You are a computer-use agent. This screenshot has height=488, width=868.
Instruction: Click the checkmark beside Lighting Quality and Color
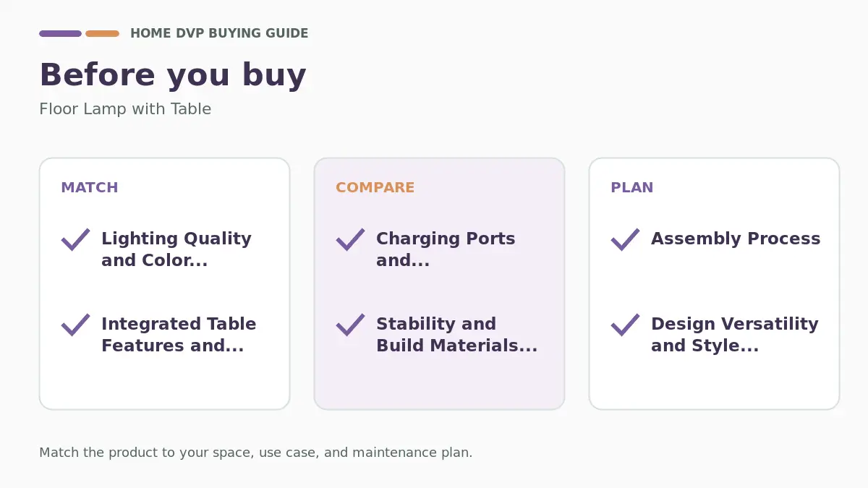75,239
